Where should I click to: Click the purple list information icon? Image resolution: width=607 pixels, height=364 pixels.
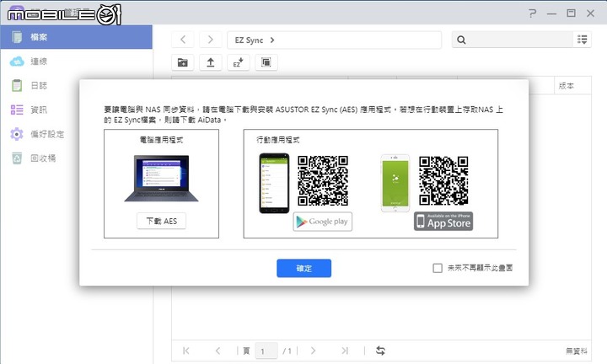17,110
